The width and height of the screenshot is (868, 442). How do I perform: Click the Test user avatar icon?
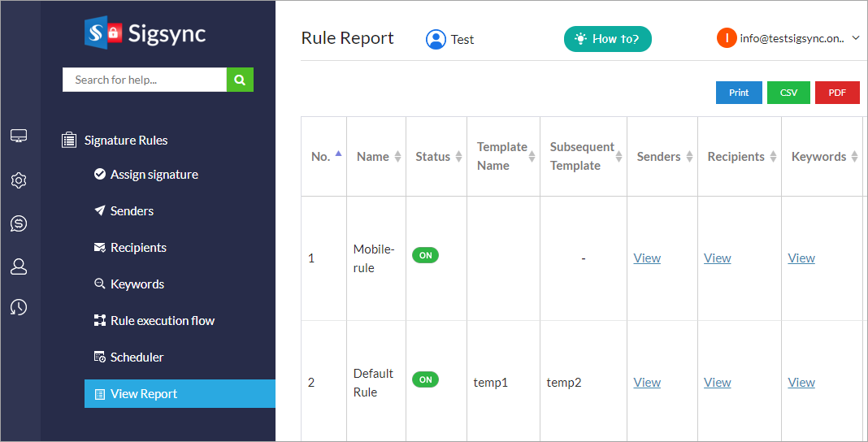click(x=436, y=39)
